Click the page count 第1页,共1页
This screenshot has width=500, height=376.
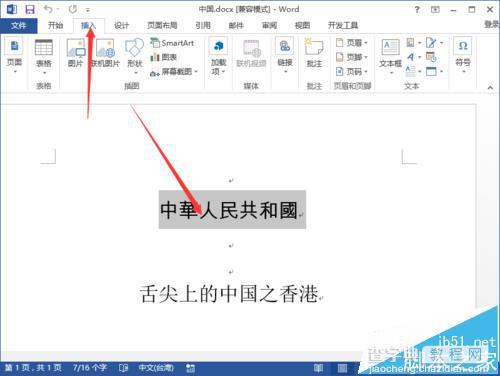pyautogui.click(x=33, y=368)
